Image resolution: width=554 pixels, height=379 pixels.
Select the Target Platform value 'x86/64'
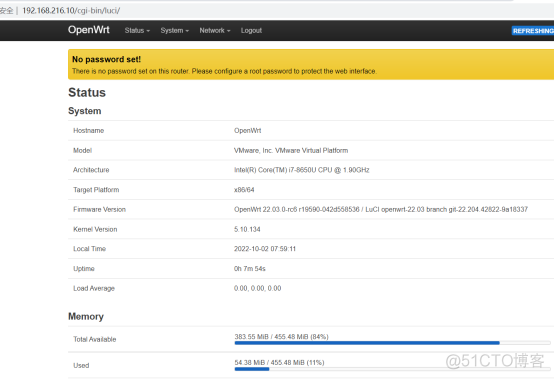point(244,190)
